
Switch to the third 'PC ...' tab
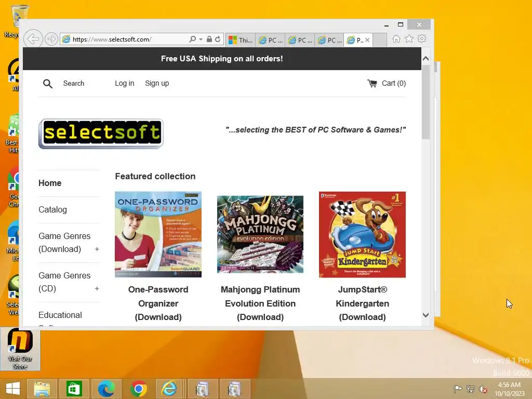pos(329,40)
